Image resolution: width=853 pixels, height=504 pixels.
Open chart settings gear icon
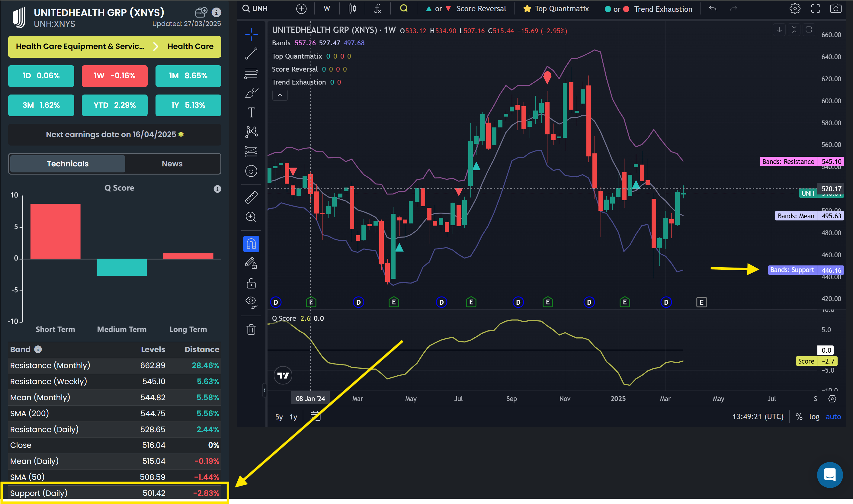tap(795, 8)
